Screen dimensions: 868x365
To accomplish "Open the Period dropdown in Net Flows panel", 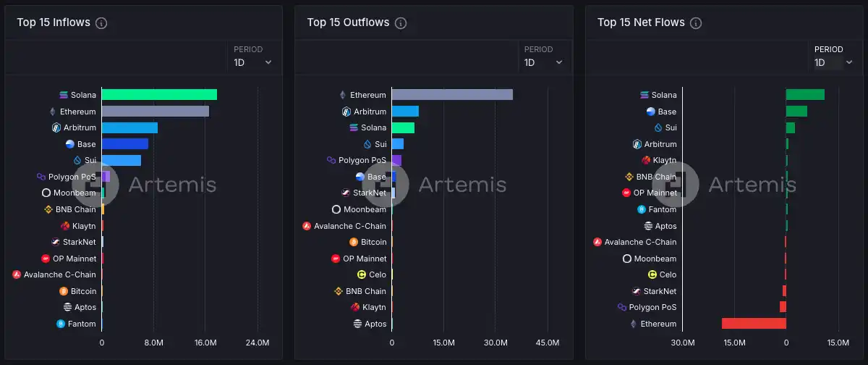I will pyautogui.click(x=833, y=62).
